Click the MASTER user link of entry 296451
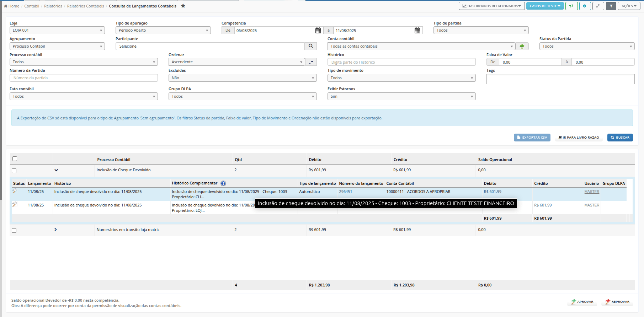The image size is (644, 317). tap(592, 192)
